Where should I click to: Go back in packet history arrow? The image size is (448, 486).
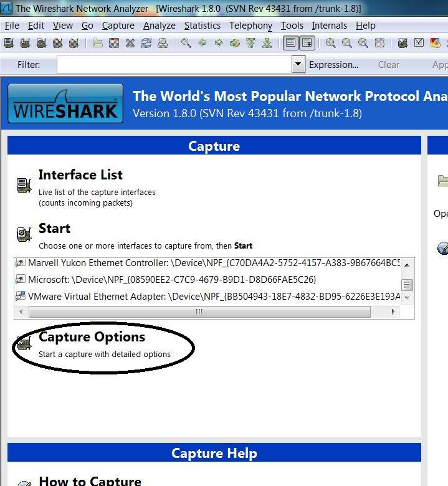[203, 43]
